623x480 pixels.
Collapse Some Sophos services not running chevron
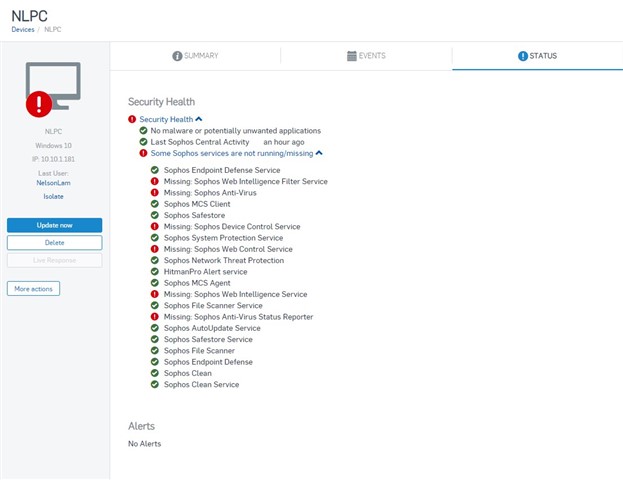coord(319,153)
